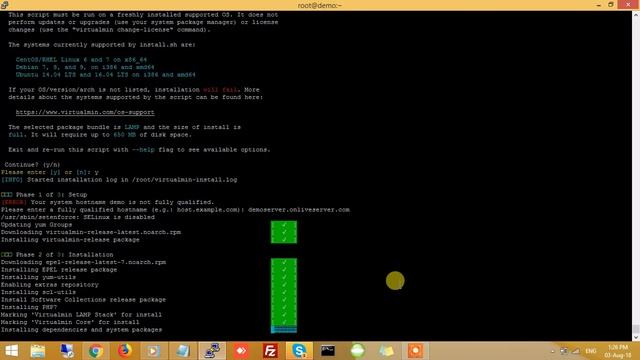This screenshot has height=360, width=640.
Task: Open File Explorer from the taskbar
Action: (38, 351)
